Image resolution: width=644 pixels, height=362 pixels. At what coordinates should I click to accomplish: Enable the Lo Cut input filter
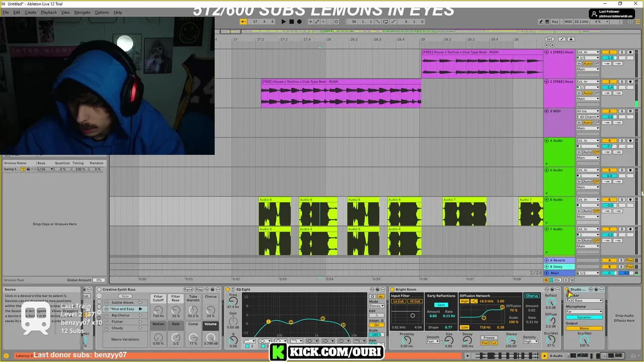coord(398,301)
